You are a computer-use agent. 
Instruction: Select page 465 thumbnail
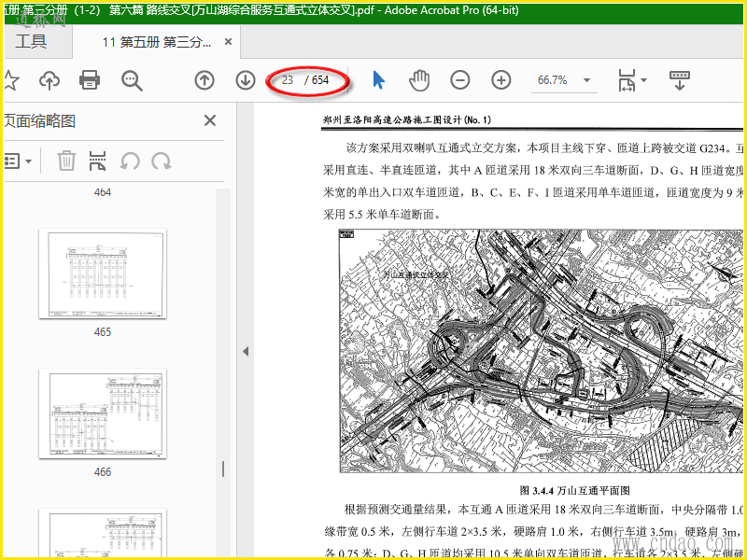click(x=103, y=273)
